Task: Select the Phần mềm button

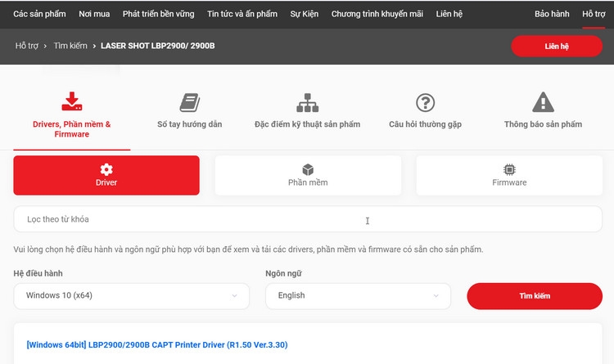Action: [308, 175]
